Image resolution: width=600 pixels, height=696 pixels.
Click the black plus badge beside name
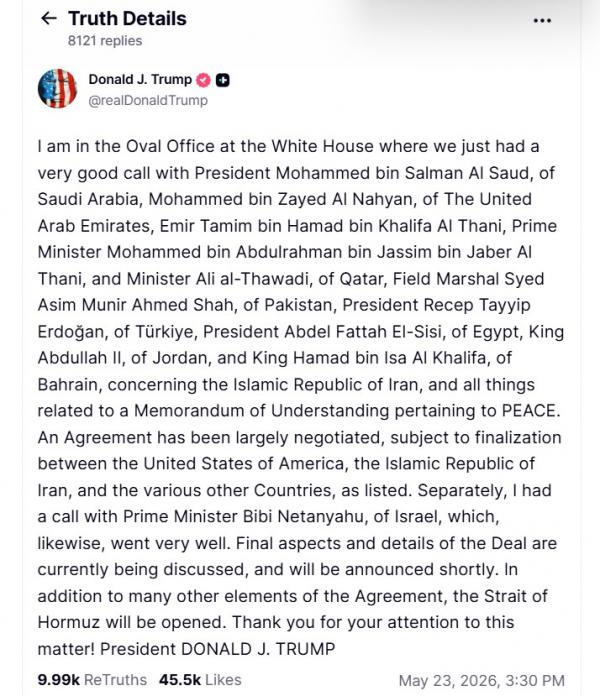[222, 80]
